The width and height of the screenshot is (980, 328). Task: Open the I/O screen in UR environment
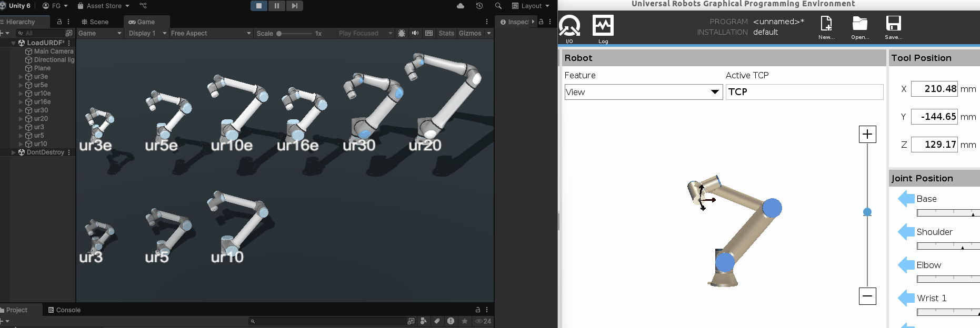pyautogui.click(x=569, y=29)
